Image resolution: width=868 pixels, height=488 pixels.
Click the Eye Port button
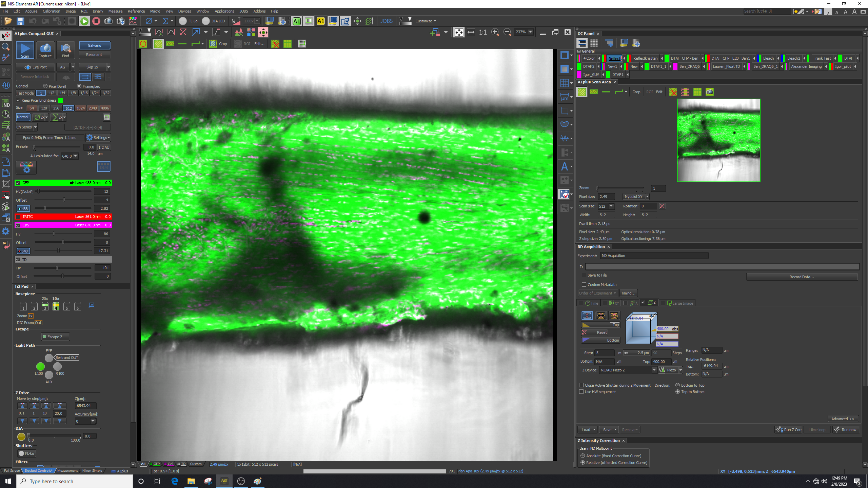[x=36, y=67]
